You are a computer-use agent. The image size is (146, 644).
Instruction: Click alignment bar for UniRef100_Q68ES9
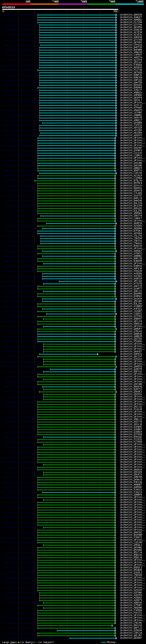(x=82, y=223)
